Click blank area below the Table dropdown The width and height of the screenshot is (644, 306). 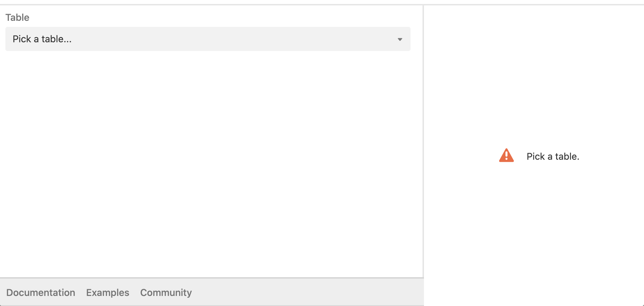[208, 161]
